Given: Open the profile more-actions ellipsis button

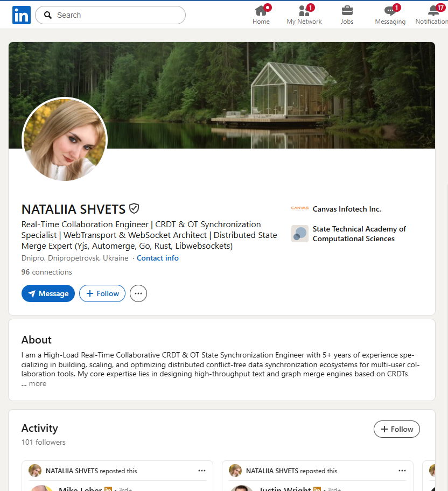Looking at the screenshot, I should (138, 293).
